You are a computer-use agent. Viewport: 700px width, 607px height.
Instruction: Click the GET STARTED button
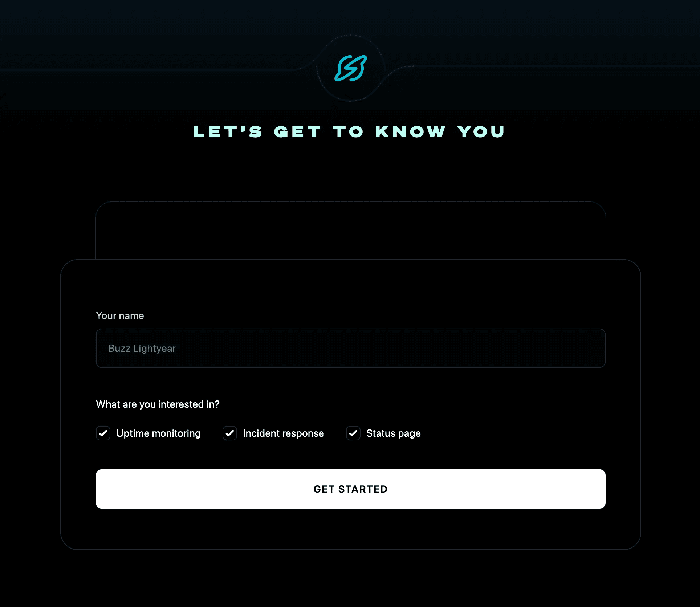350,489
